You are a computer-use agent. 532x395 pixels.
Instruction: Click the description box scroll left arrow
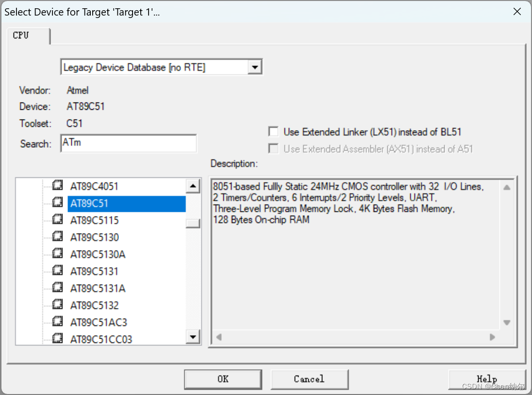219,337
